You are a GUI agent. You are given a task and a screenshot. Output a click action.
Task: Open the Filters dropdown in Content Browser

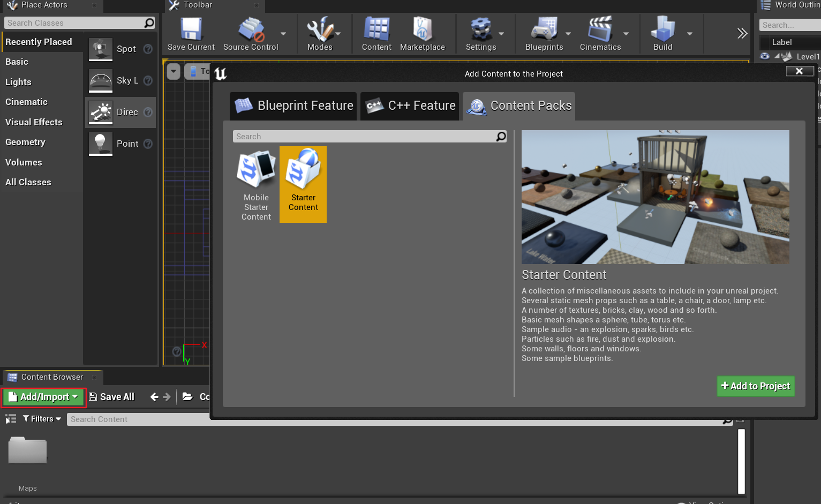pyautogui.click(x=42, y=419)
